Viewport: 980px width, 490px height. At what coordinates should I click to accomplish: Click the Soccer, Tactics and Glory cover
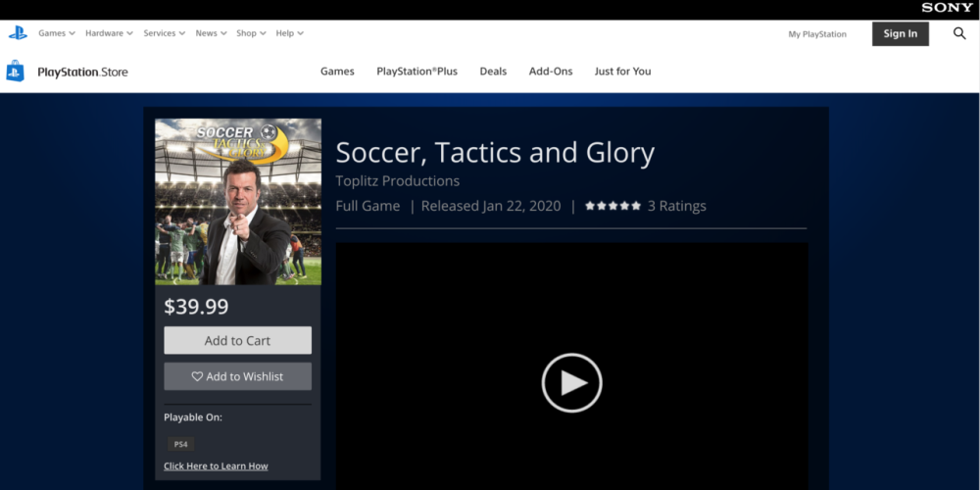pos(238,202)
